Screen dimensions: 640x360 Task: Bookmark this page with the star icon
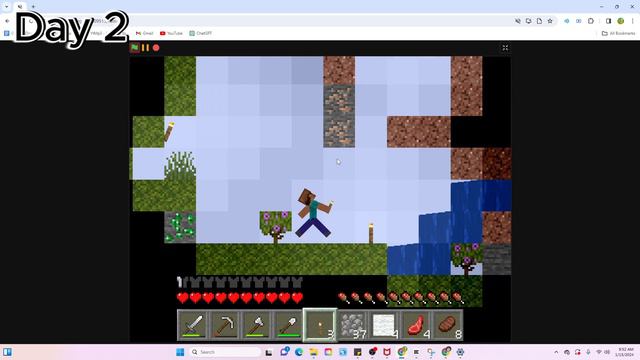pos(550,21)
